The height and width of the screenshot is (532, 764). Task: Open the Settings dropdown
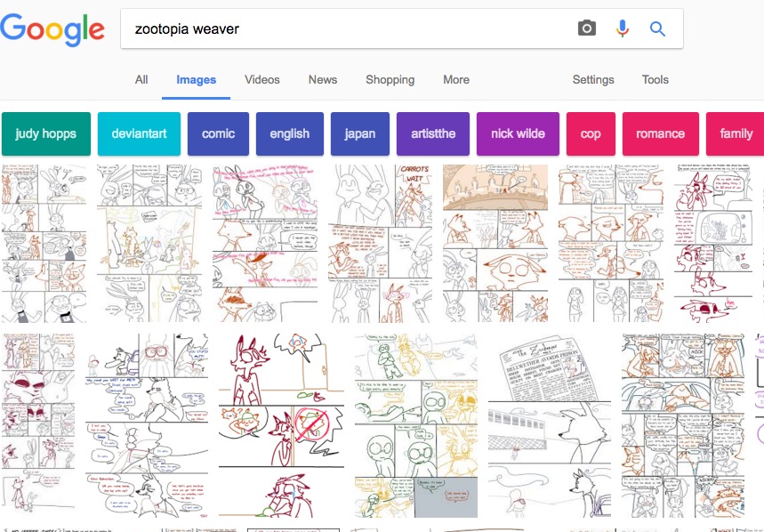click(x=593, y=79)
